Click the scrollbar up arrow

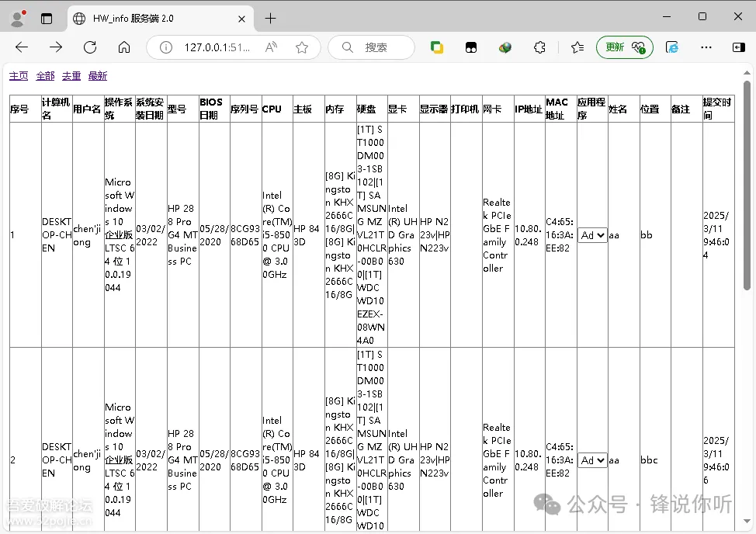pos(747,73)
